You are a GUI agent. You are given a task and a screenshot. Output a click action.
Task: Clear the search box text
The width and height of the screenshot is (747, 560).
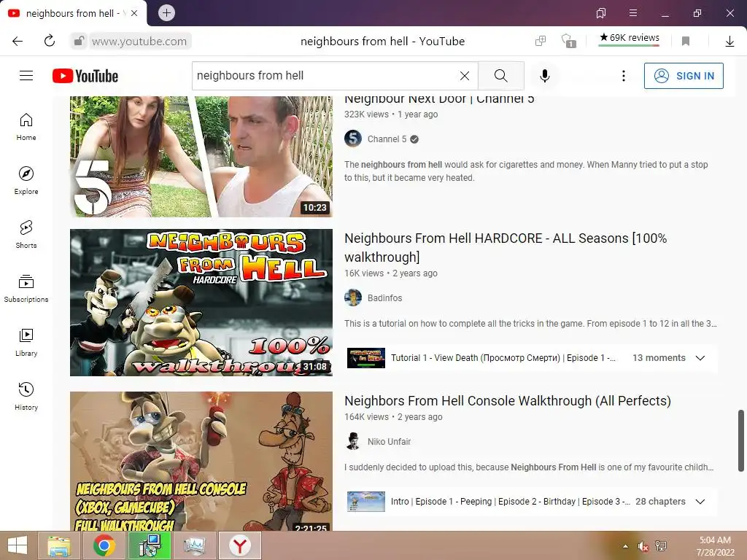point(465,76)
